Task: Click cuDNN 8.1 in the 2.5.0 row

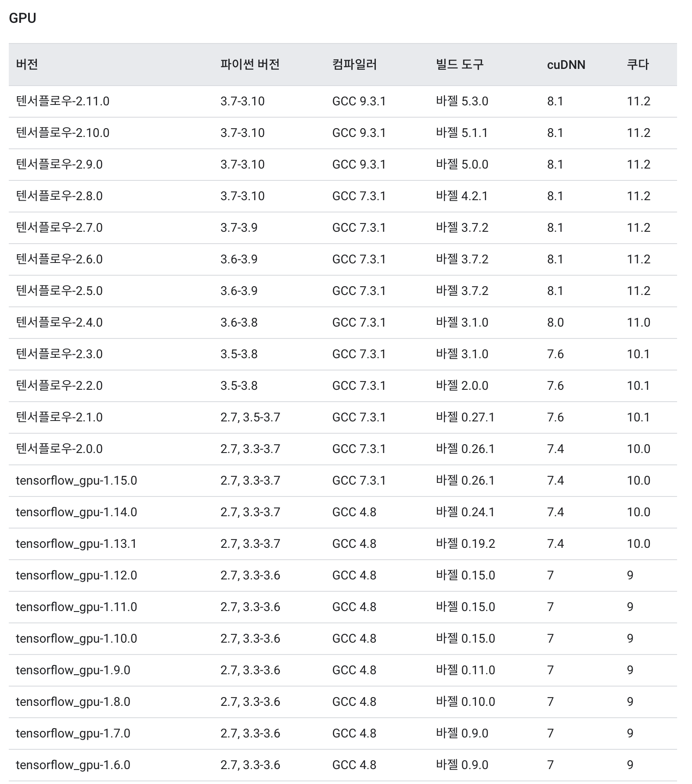Action: 555,291
